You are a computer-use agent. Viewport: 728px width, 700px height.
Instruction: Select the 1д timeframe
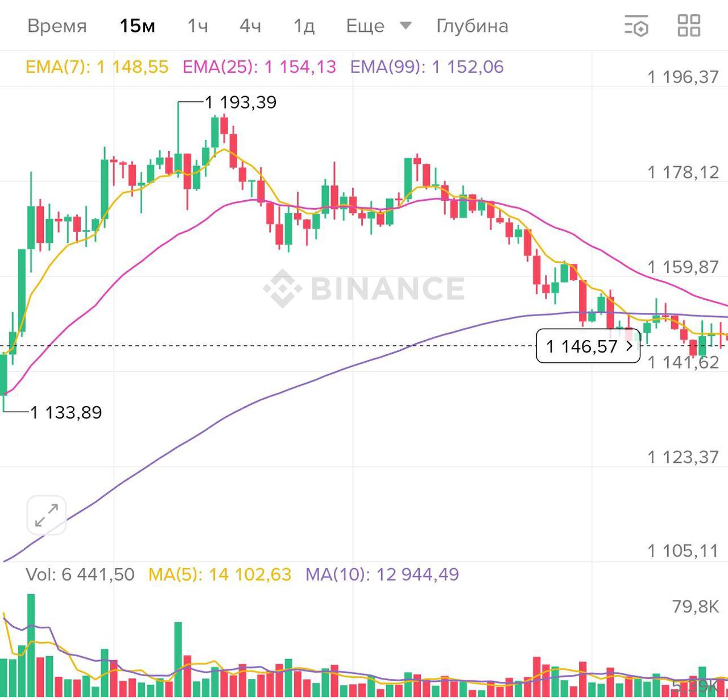pyautogui.click(x=304, y=26)
